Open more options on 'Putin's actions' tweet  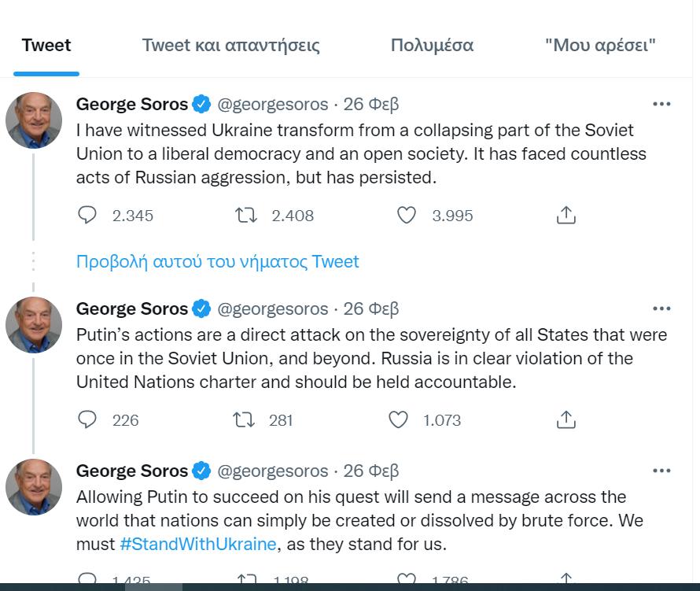[x=661, y=308]
